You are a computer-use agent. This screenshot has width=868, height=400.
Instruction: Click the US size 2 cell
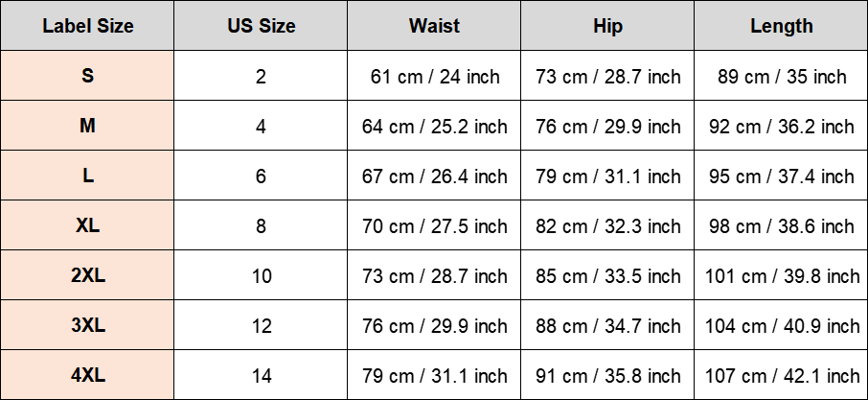(261, 76)
